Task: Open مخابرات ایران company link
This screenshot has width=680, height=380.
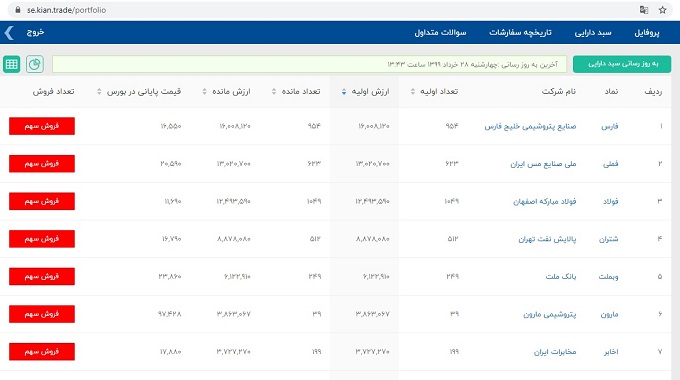Action: pos(555,352)
